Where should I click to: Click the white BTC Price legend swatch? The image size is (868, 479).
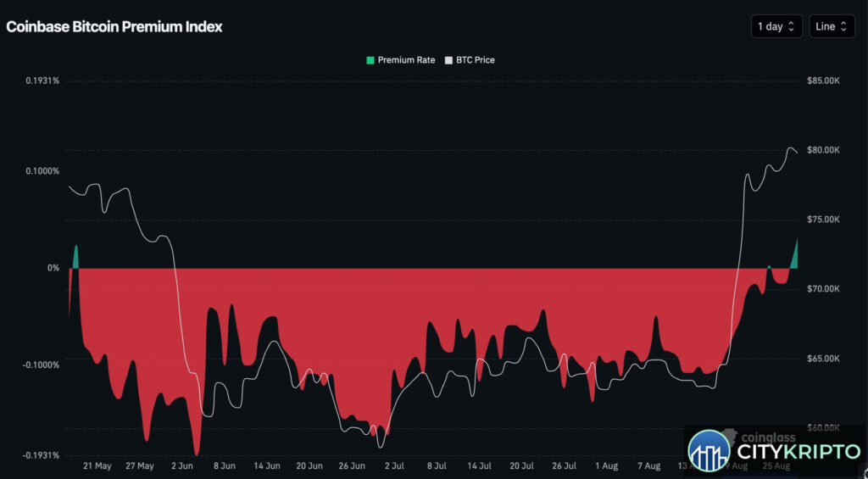449,60
